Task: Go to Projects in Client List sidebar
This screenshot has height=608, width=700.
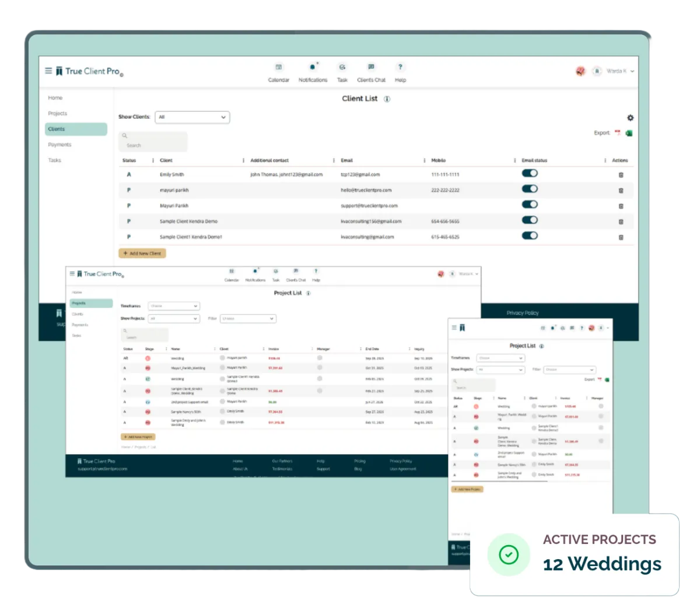Action: (x=58, y=114)
